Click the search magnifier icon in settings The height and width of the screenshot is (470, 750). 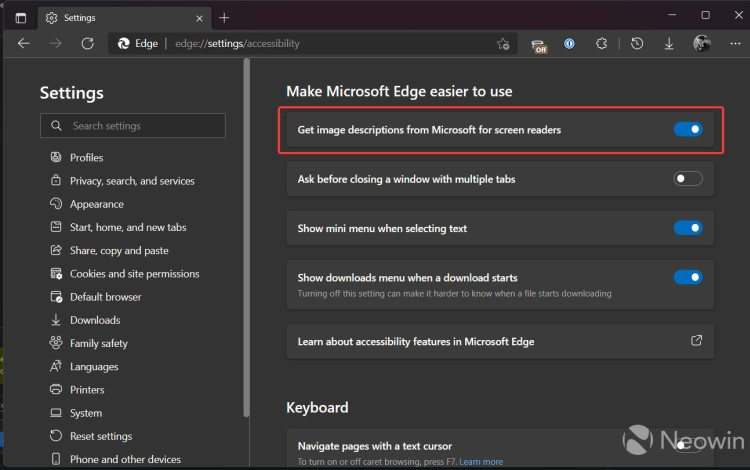56,126
